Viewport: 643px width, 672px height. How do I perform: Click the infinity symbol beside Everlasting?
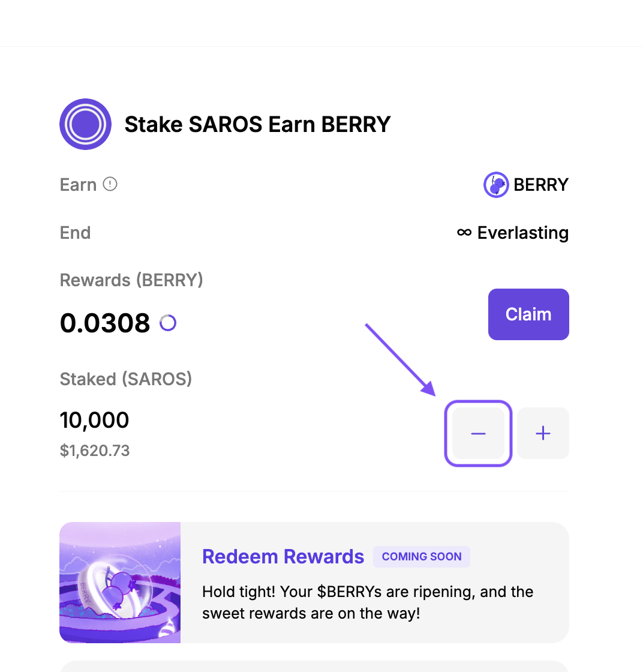464,232
